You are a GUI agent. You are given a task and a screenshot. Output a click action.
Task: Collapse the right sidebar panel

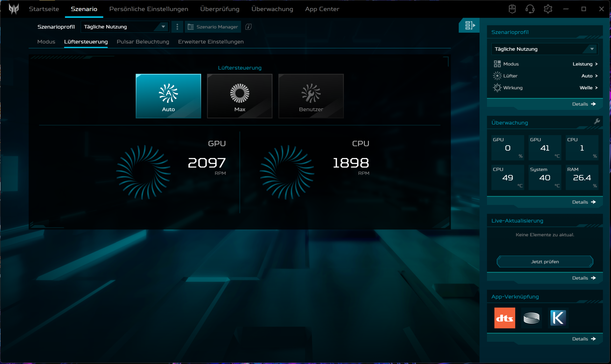(469, 25)
